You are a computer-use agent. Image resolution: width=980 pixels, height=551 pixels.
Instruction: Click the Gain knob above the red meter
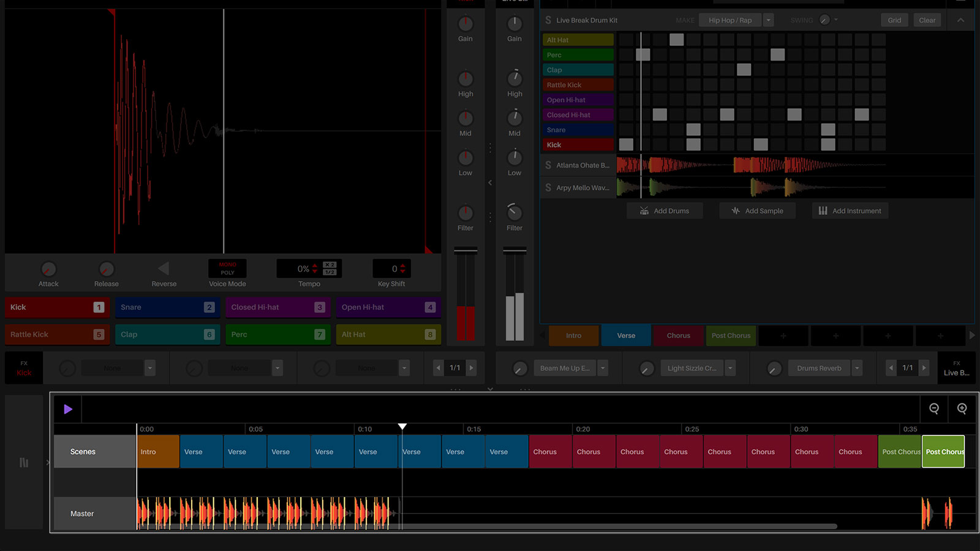[x=466, y=24]
